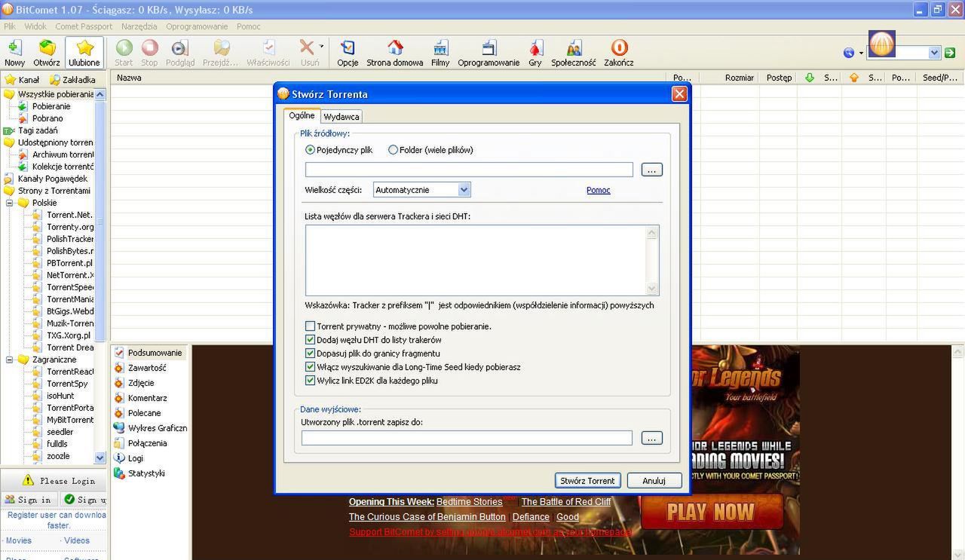
Task: Switch to the Ogólne tab
Action: pyautogui.click(x=302, y=115)
